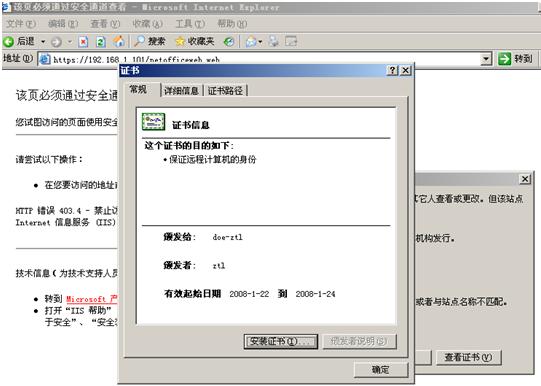541x386 pixels.
Task: Open the 编辑(E) menu
Action: click(x=63, y=24)
